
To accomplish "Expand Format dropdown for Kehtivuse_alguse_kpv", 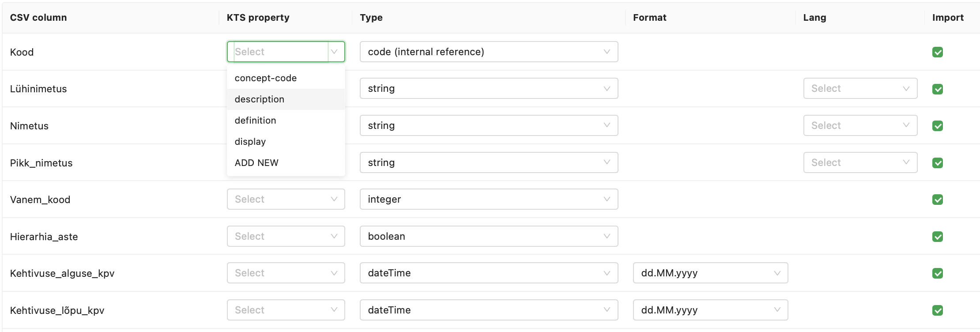I will [710, 273].
